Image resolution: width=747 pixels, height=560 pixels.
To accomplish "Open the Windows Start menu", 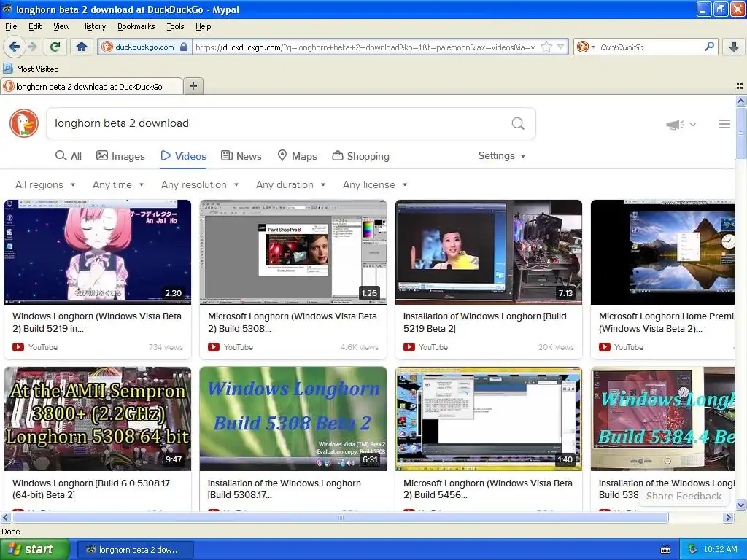I will click(x=35, y=550).
